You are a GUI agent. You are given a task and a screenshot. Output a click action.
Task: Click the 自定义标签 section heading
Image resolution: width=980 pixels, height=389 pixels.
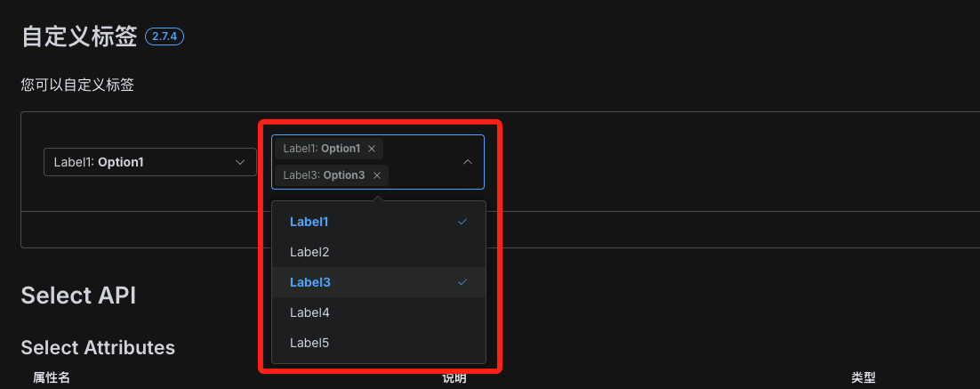click(79, 36)
